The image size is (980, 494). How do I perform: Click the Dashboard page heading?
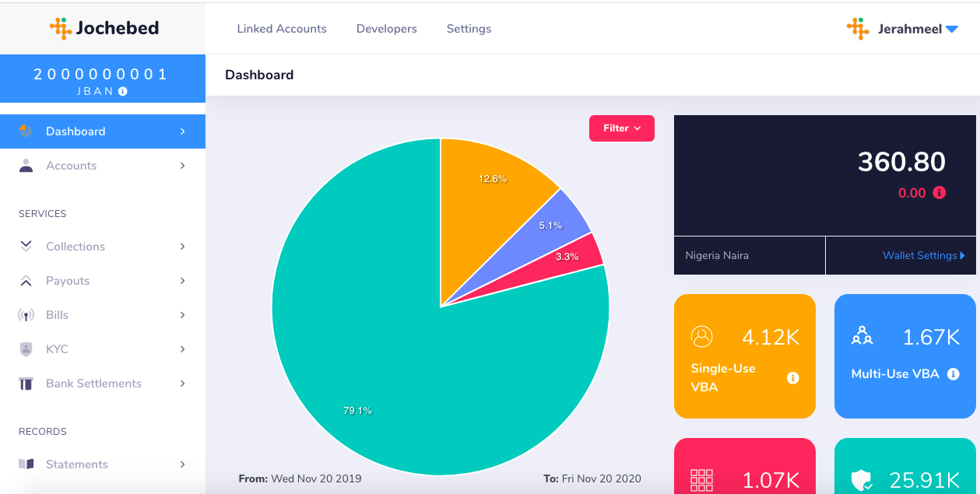click(x=259, y=75)
